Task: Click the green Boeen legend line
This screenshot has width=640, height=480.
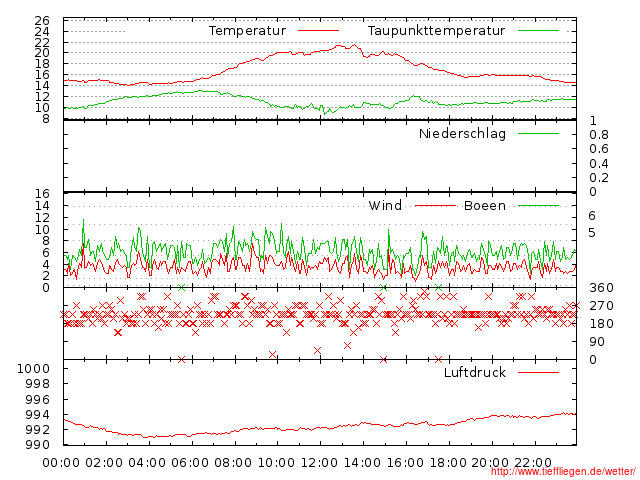Action: tap(538, 206)
